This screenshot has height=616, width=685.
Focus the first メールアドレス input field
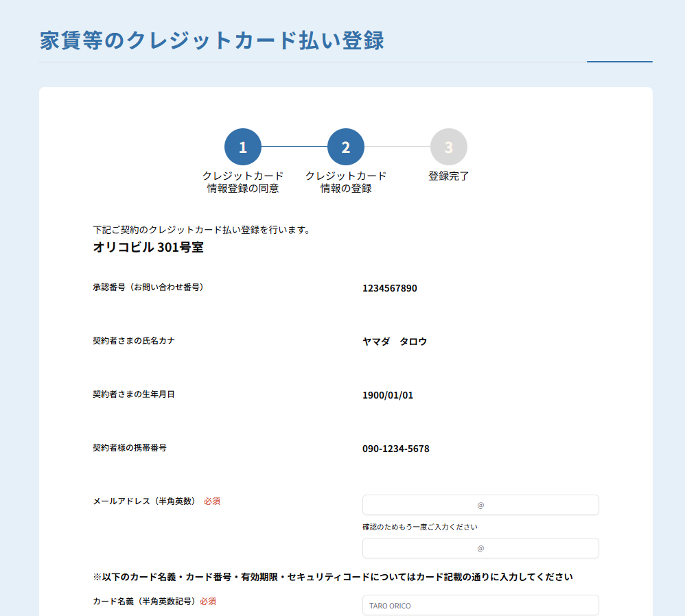(x=480, y=505)
